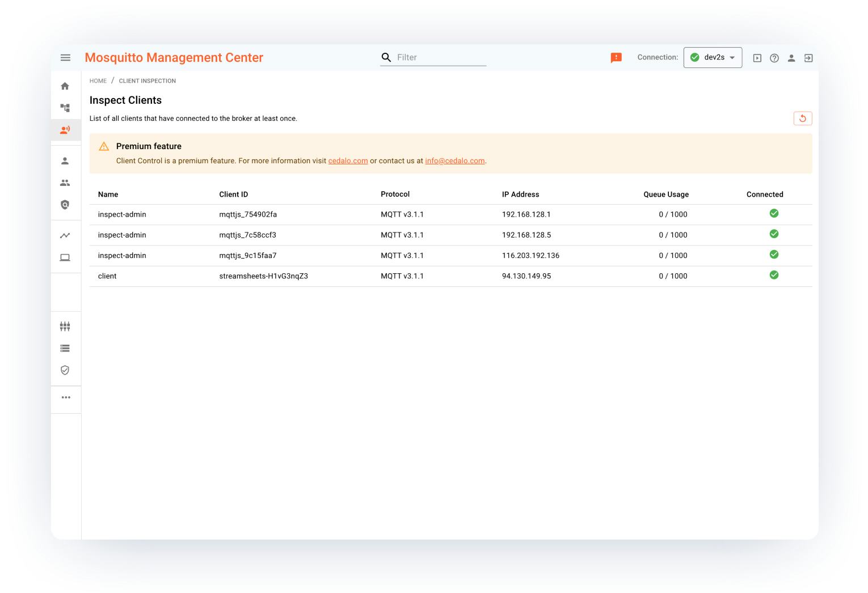Refresh the client list with the reload button
Viewport: 868px width, 593px height.
803,118
